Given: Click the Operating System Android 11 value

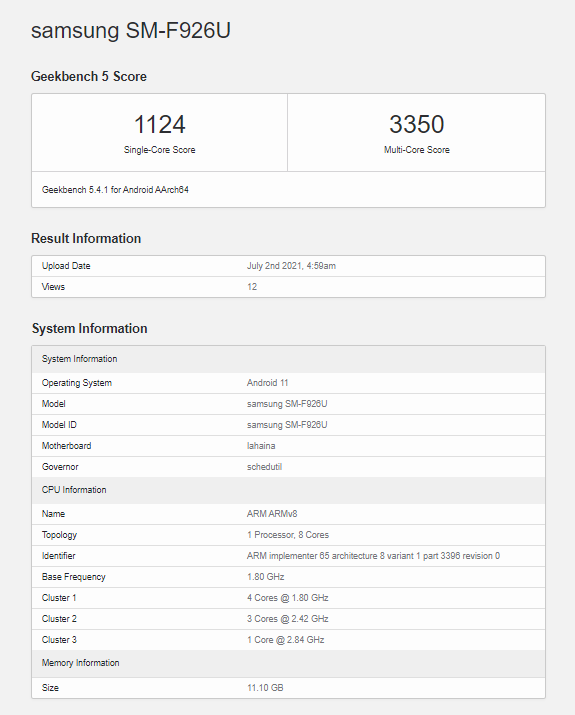Looking at the screenshot, I should click(268, 383).
